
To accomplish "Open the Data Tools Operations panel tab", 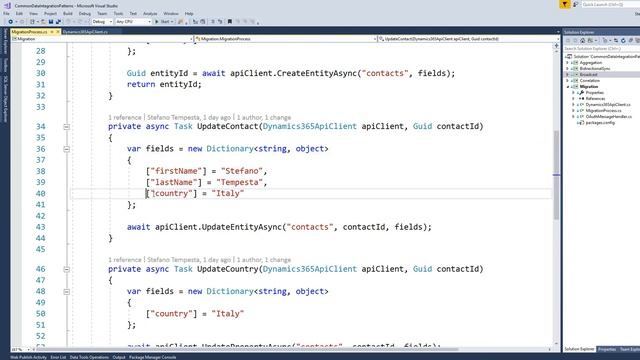I will coord(89,357).
